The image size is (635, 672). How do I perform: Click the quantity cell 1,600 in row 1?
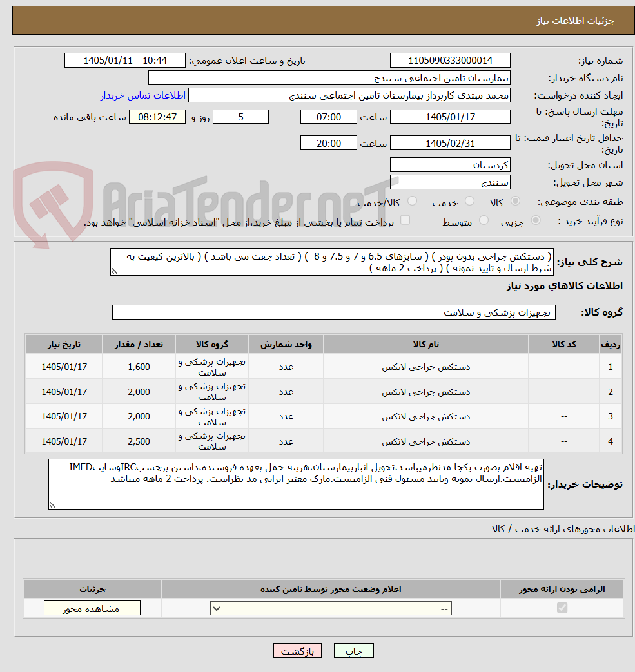click(x=139, y=367)
